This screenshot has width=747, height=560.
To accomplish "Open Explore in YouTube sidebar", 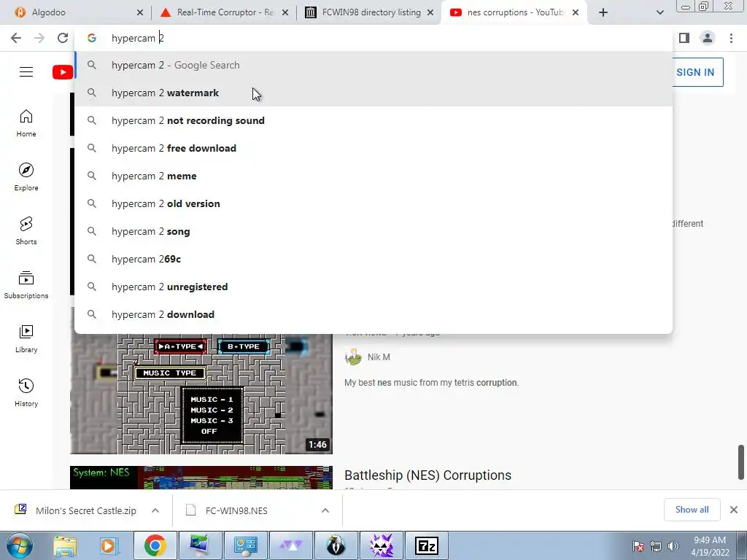I will click(x=26, y=177).
